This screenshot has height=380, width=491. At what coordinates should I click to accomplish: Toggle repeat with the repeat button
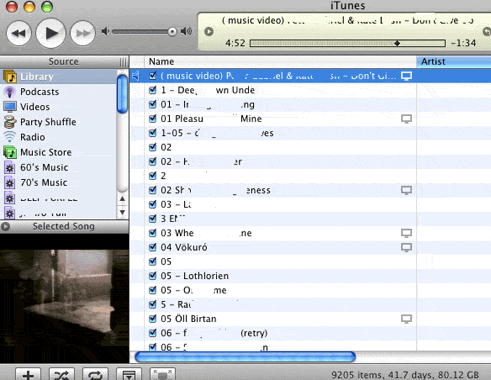tap(95, 375)
